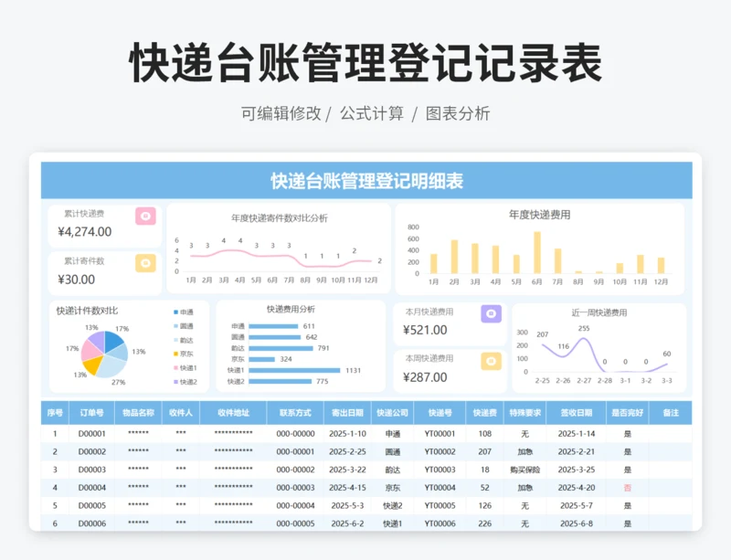Click order number cell D00004
Screen dimensions: 731x560
(92, 488)
